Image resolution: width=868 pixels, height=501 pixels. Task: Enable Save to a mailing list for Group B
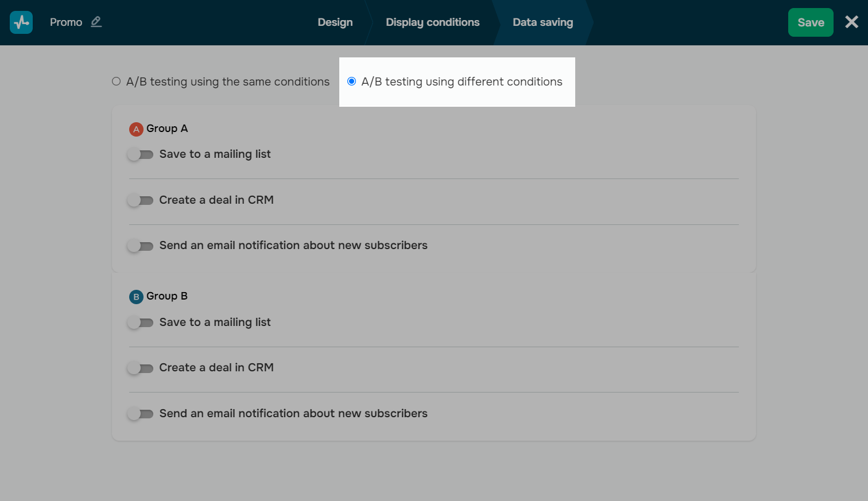(x=140, y=323)
